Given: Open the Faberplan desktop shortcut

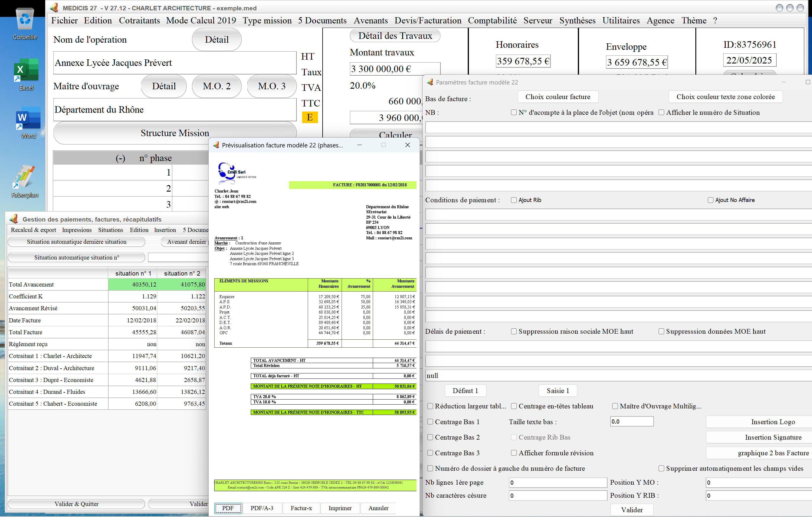Looking at the screenshot, I should point(25,181).
